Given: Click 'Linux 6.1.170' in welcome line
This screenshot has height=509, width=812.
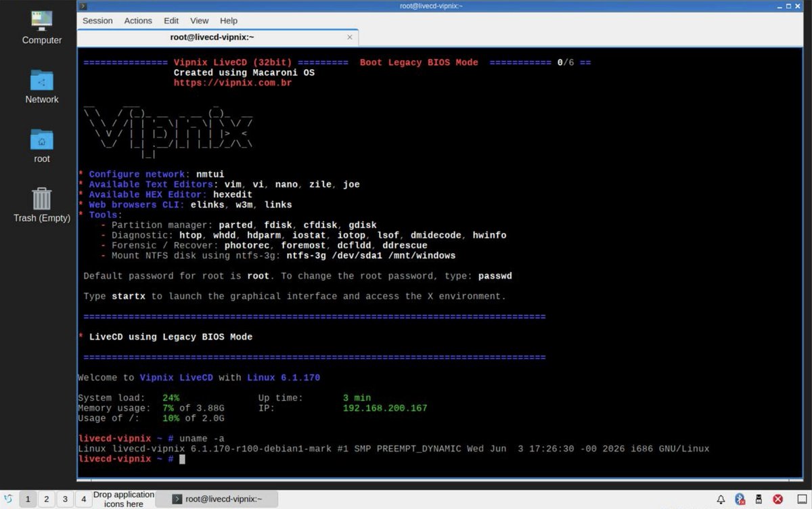Looking at the screenshot, I should [284, 377].
